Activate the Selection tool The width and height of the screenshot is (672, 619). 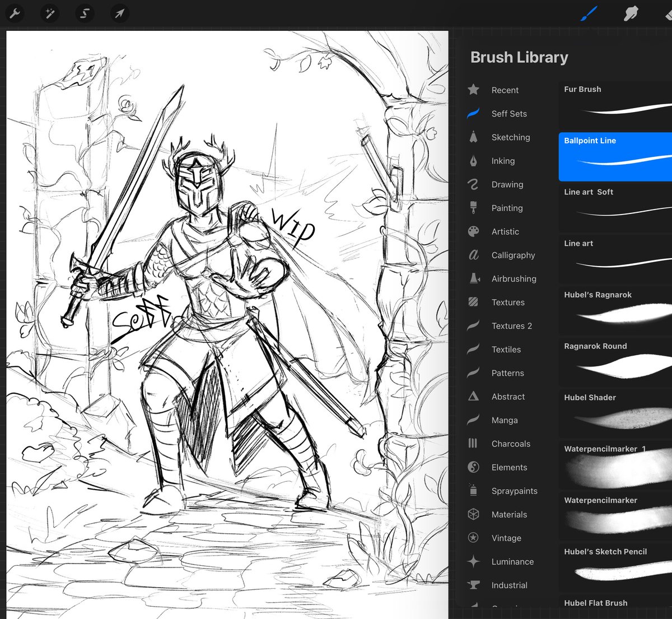click(x=85, y=13)
